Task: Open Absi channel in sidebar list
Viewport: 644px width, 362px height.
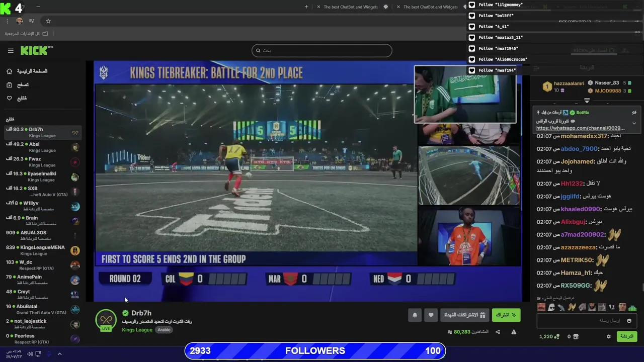Action: pyautogui.click(x=42, y=147)
